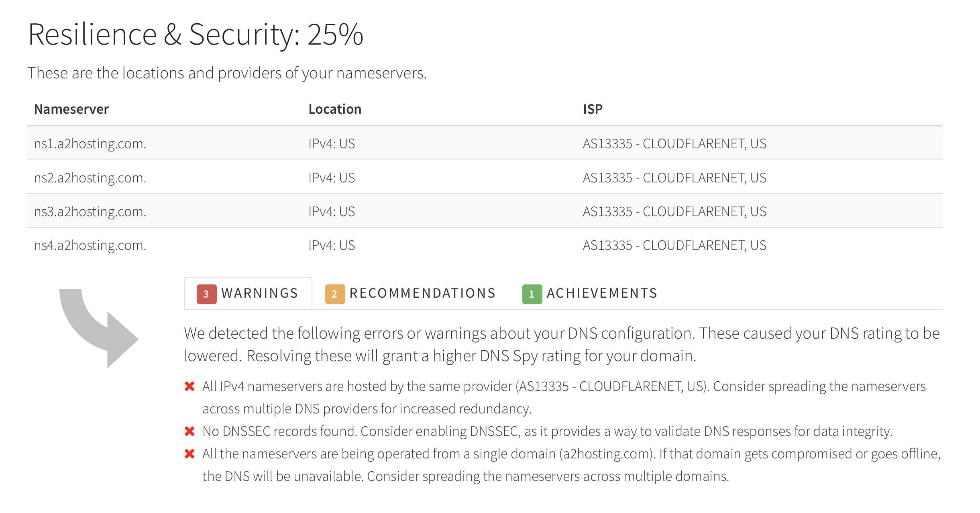This screenshot has width=980, height=513.
Task: Click the ISP value for ns1.a2hosting.com.
Action: 674,143
